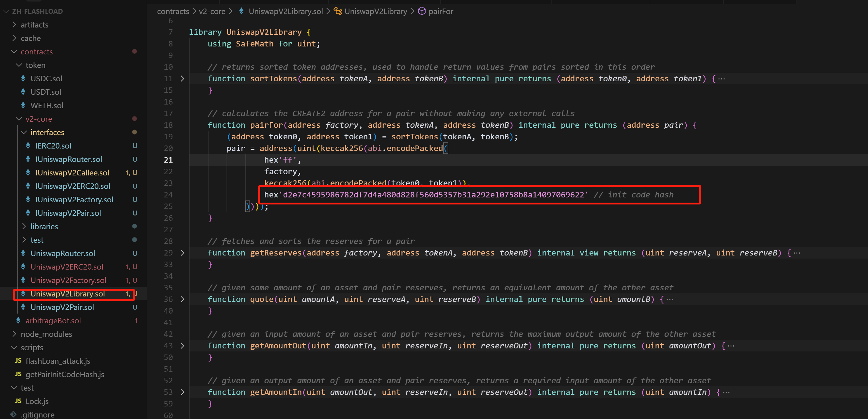Click line number 21 in the gutter
868x419 pixels.
click(168, 160)
